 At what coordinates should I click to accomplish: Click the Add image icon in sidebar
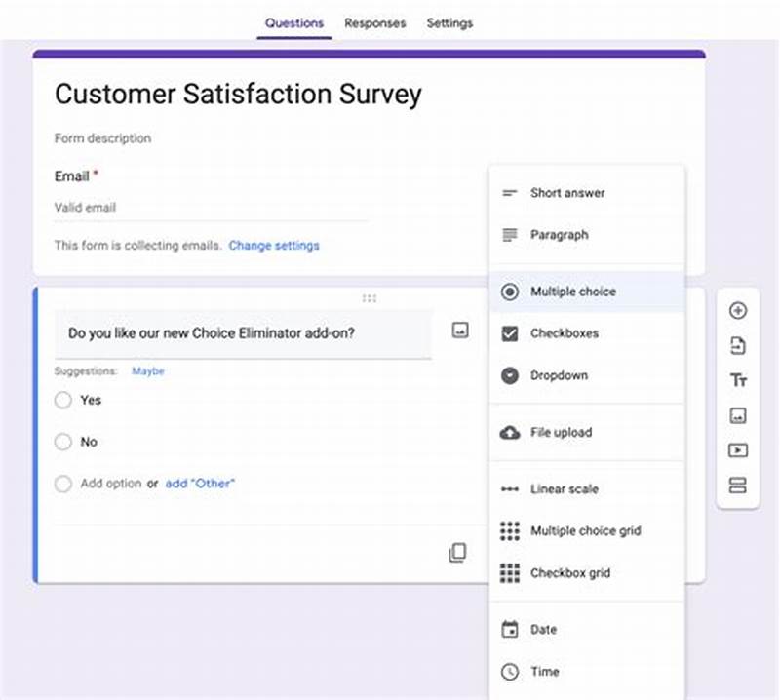[738, 414]
